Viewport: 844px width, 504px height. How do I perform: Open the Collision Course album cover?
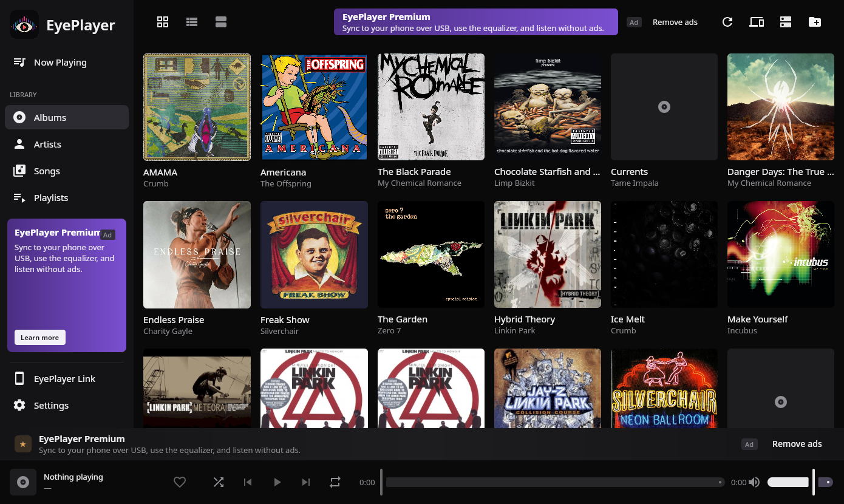click(x=548, y=388)
